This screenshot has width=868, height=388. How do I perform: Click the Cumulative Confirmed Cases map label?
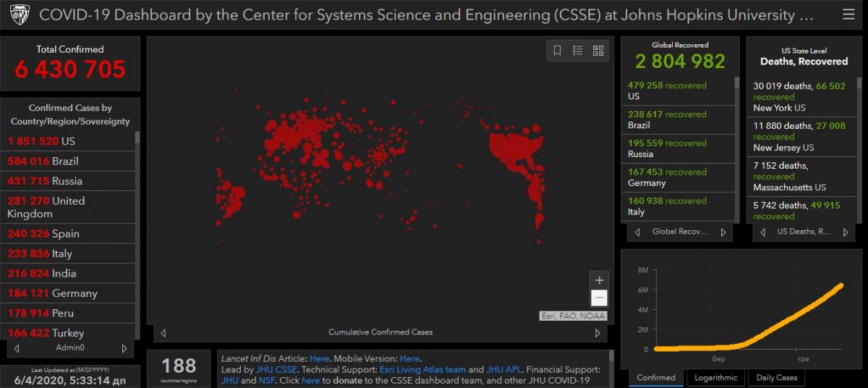[380, 332]
